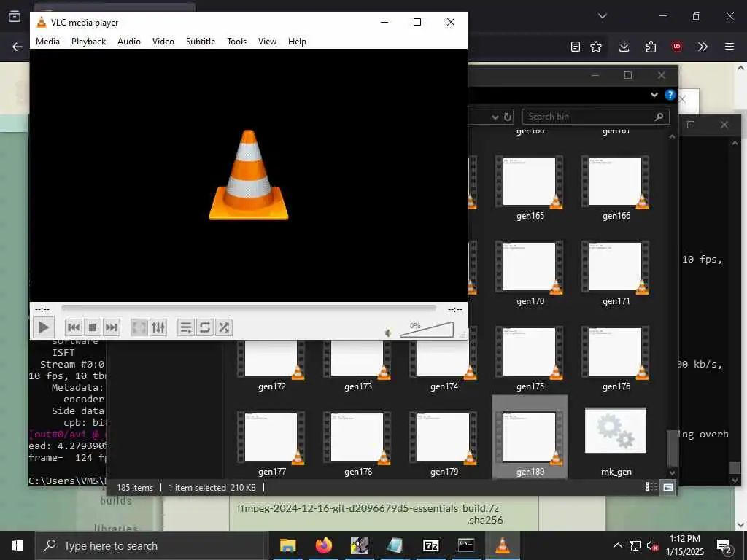747x560 pixels.
Task: Click VLC previous media button
Action: pos(74,327)
